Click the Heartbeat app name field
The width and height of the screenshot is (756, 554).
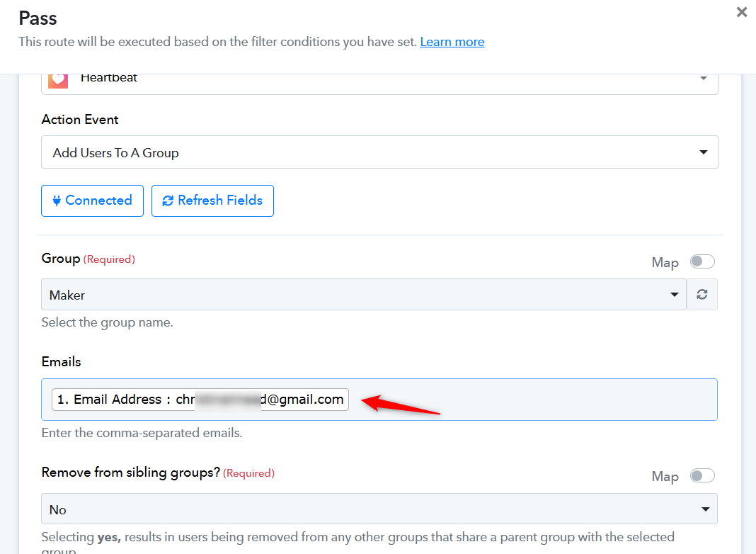point(380,82)
